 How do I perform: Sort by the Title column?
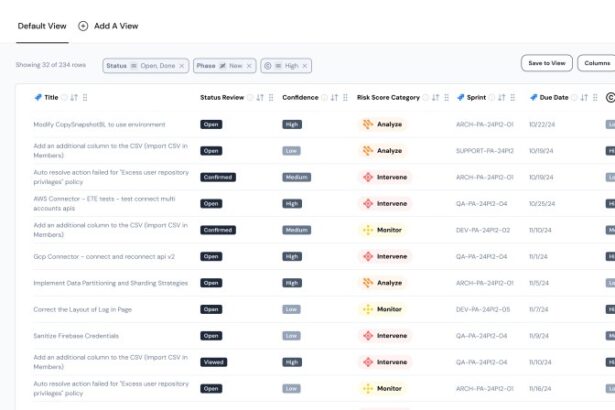[x=74, y=98]
